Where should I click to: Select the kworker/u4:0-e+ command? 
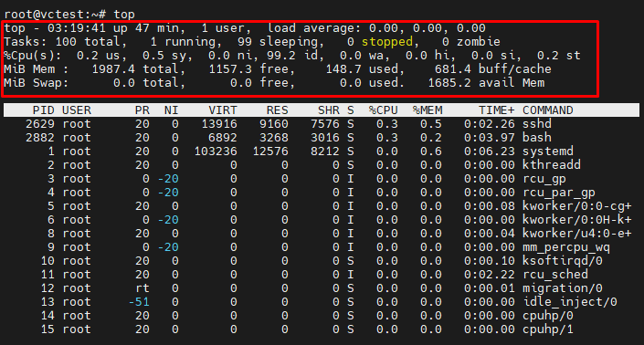[576, 234]
